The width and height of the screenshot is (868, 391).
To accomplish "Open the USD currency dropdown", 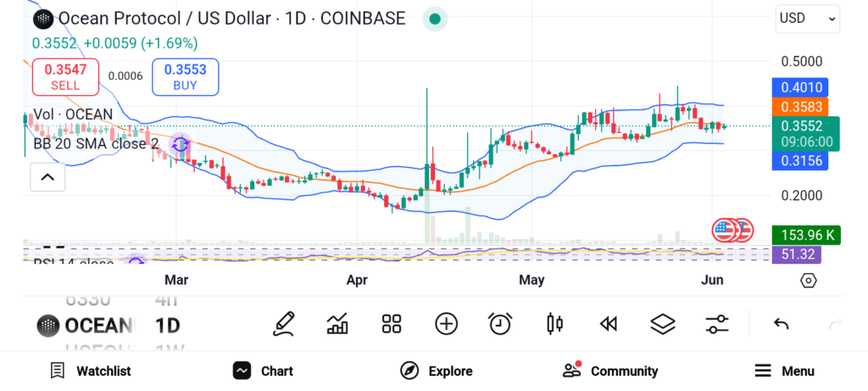I will 807,19.
